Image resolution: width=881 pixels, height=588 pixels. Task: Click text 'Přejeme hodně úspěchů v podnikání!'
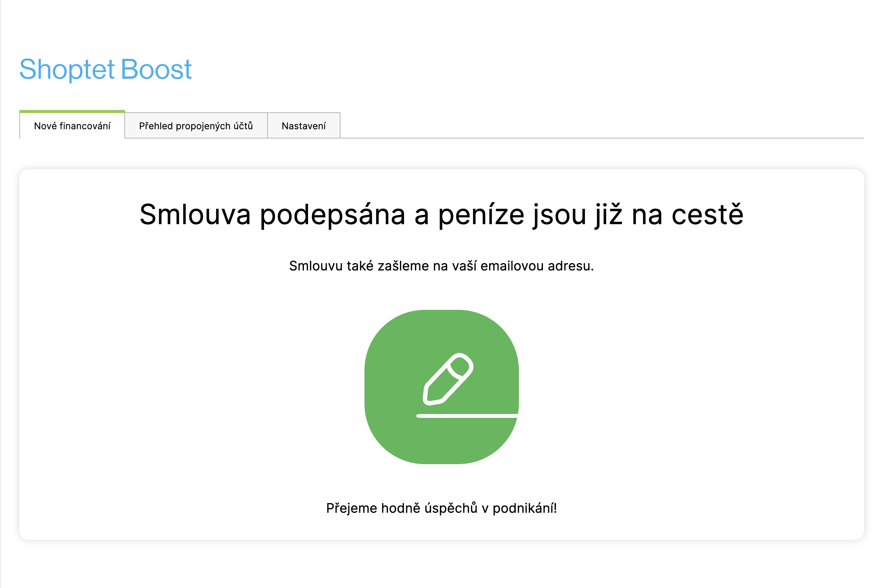coord(441,508)
